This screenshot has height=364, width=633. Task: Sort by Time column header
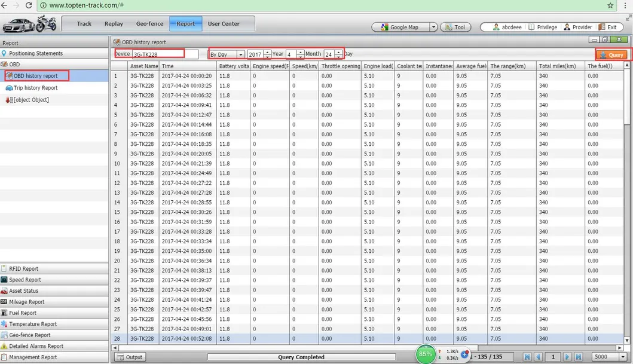[188, 66]
